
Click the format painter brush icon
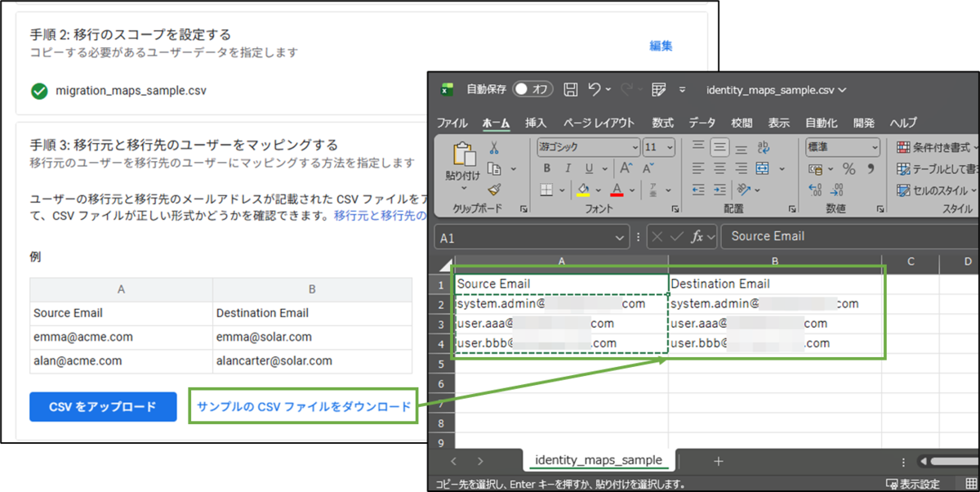click(x=494, y=190)
